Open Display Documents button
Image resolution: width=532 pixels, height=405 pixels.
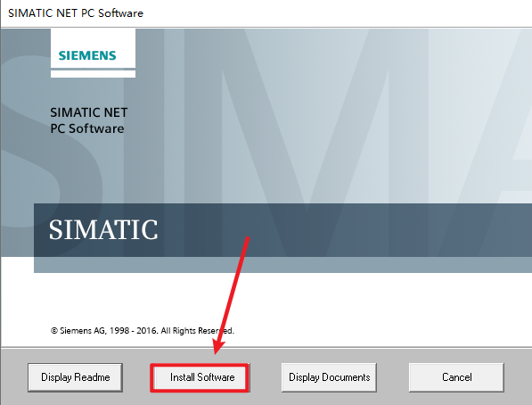[329, 377]
